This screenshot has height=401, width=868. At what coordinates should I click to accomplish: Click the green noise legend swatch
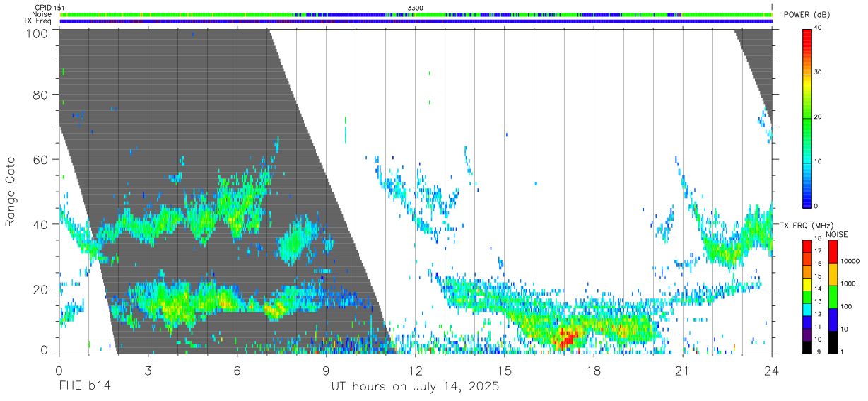[x=832, y=296]
